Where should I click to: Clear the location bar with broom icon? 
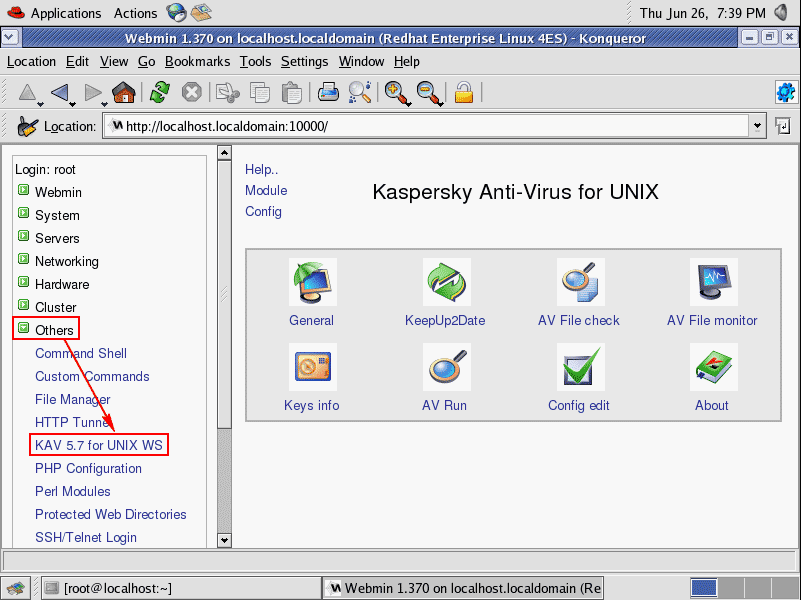point(27,127)
